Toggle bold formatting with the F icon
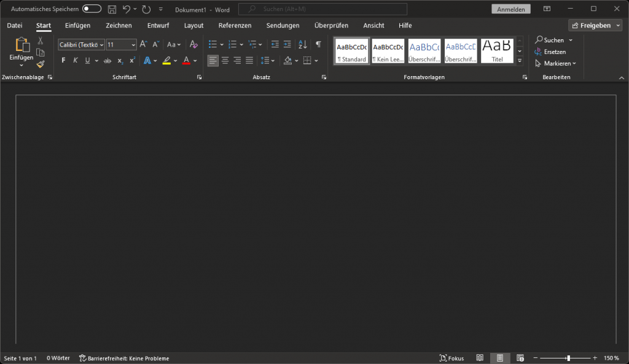Screen dimensions: 629x364 (63, 60)
